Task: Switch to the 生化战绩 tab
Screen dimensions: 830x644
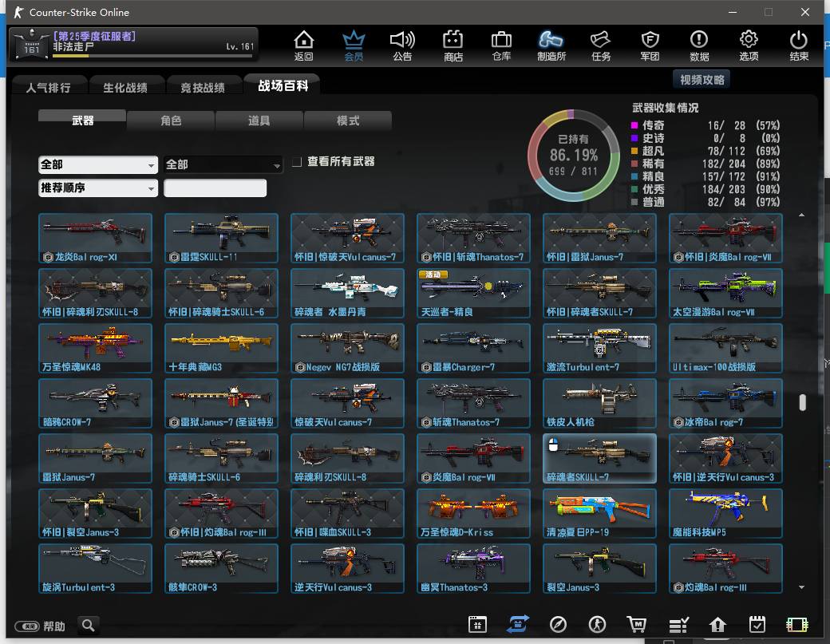Action: pos(125,87)
